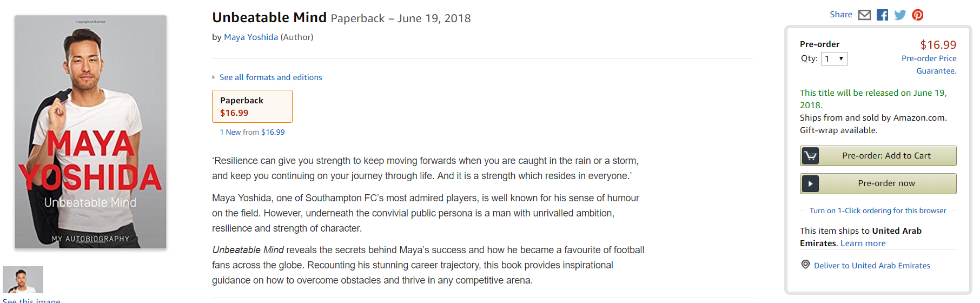980x303 pixels.
Task: Click the large Unbeatable Mind cover image
Action: click(90, 132)
